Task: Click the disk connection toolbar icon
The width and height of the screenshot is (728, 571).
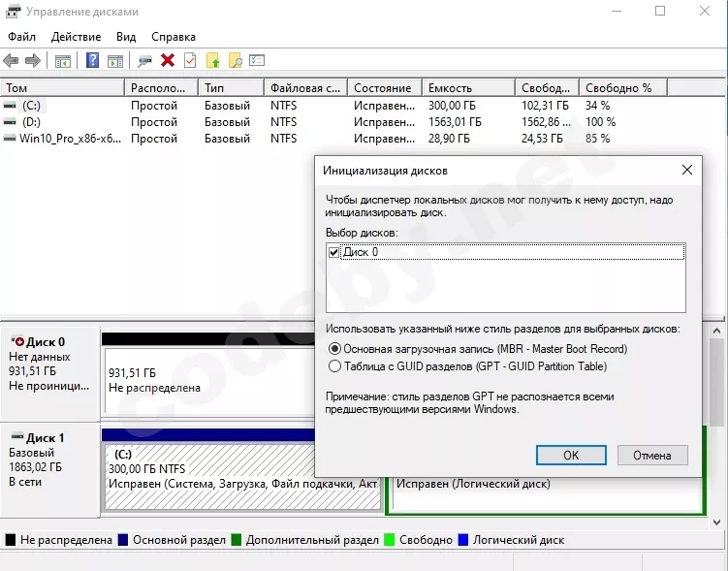Action: click(144, 61)
